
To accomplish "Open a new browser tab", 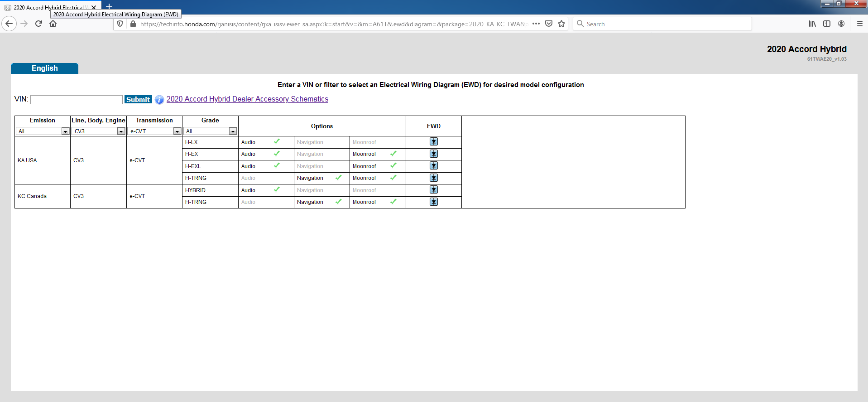I will click(109, 7).
